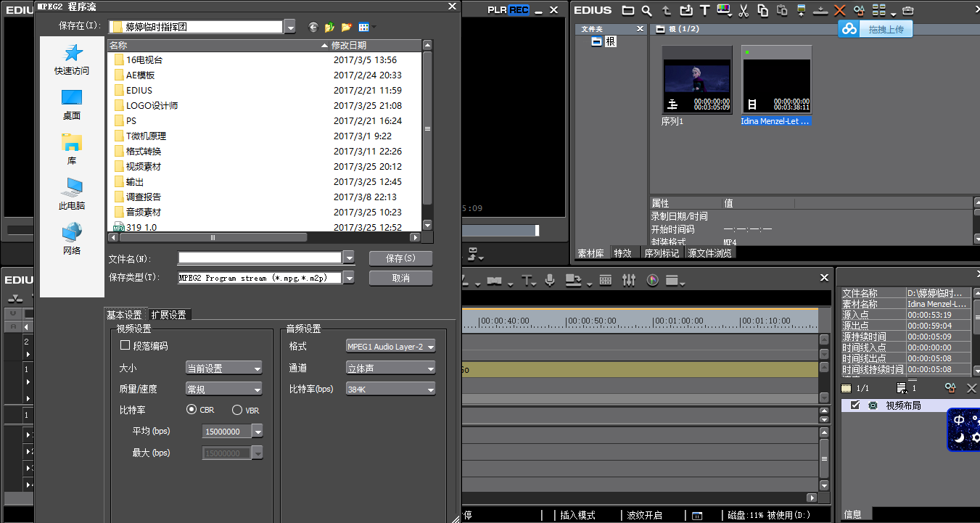Switch to the 扩展设置 tab

[x=168, y=315]
